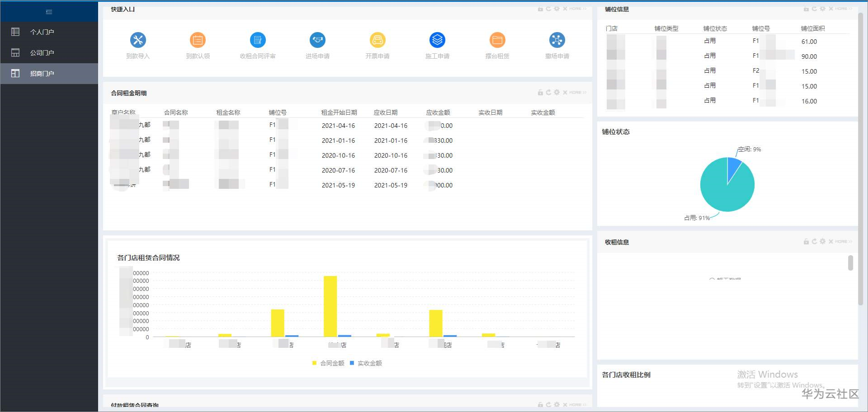
Task: Open the 到款认领 shortcut icon
Action: 198,40
